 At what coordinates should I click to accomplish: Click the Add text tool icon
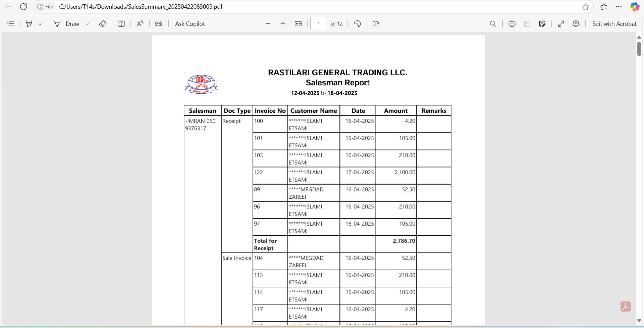(121, 24)
